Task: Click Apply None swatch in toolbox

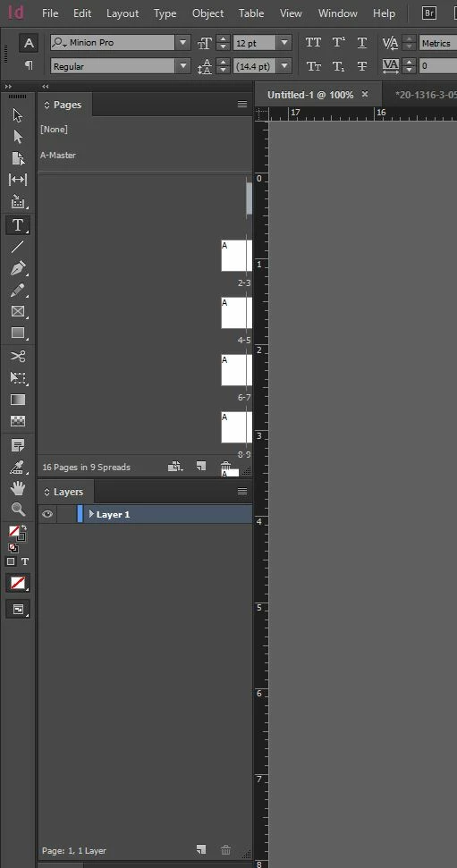Action: point(18,583)
